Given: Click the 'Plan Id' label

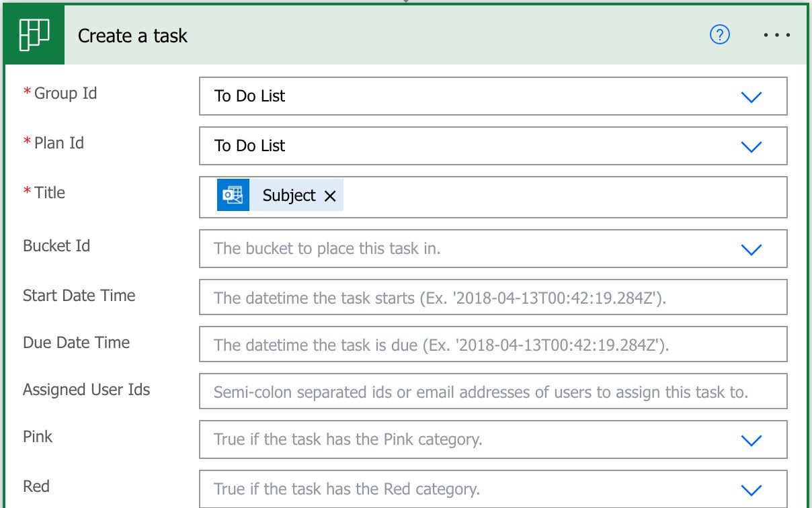Looking at the screenshot, I should (x=59, y=143).
